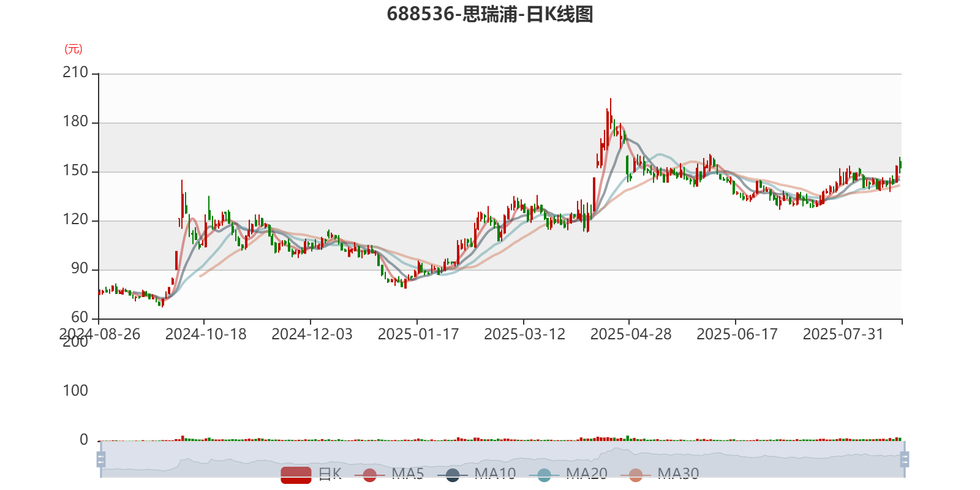Click the chart title 688536-思瑞浦-日K线图

[x=490, y=13]
